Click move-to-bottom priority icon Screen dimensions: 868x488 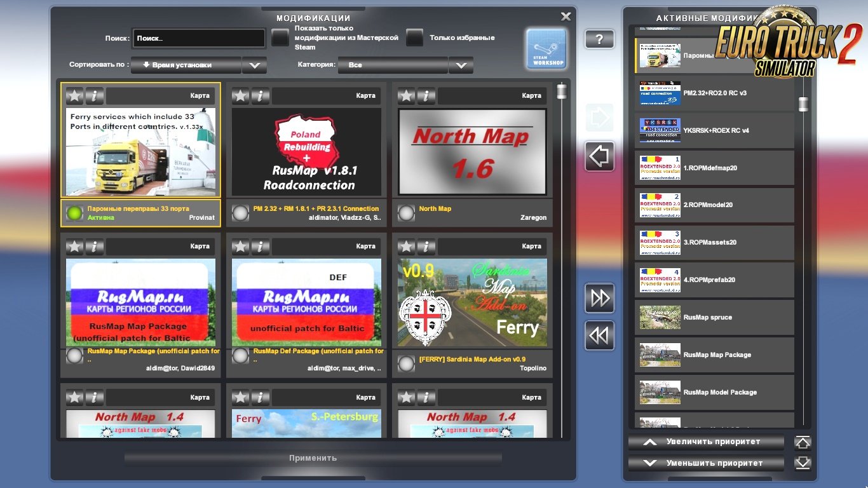tap(803, 463)
